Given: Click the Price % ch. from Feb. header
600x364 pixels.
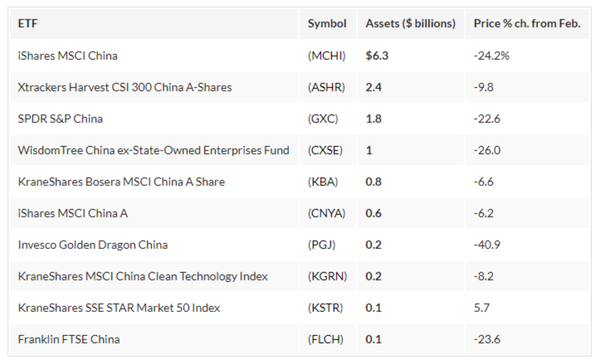Looking at the screenshot, I should (x=527, y=24).
